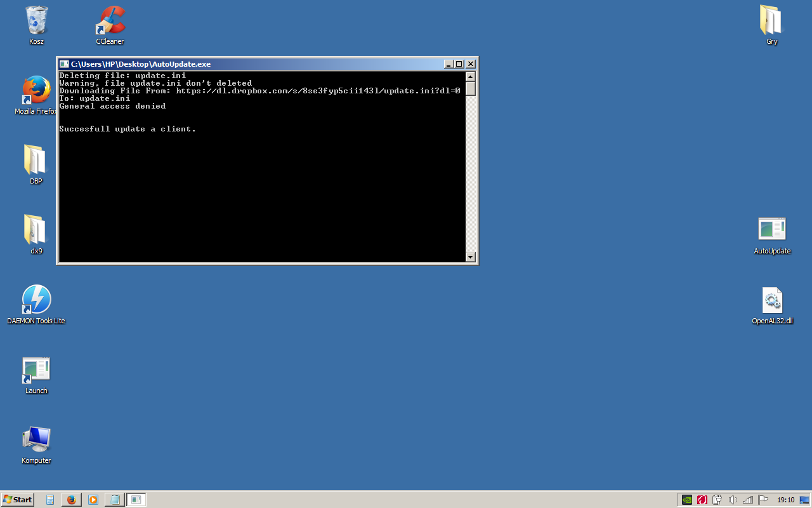The width and height of the screenshot is (812, 508).
Task: Click the NVIDIA tray icon
Action: (686, 500)
